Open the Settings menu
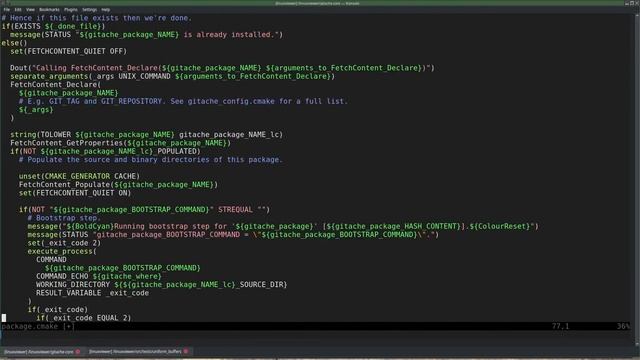The height and width of the screenshot is (360, 640). [89, 9]
